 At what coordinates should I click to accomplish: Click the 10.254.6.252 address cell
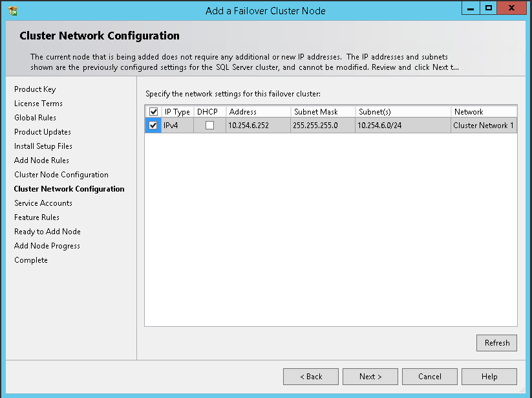[258, 126]
